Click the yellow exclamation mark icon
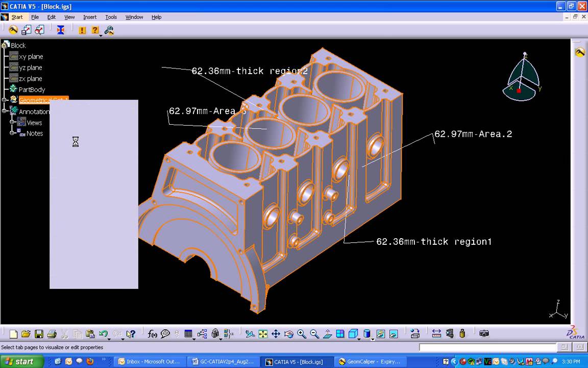Screen dimensions: 588x368 pyautogui.click(x=83, y=31)
